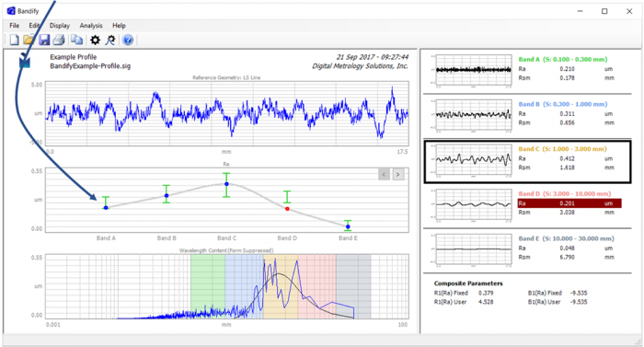Select the Band D thumbnail graph
The height and width of the screenshot is (347, 644).
click(474, 204)
